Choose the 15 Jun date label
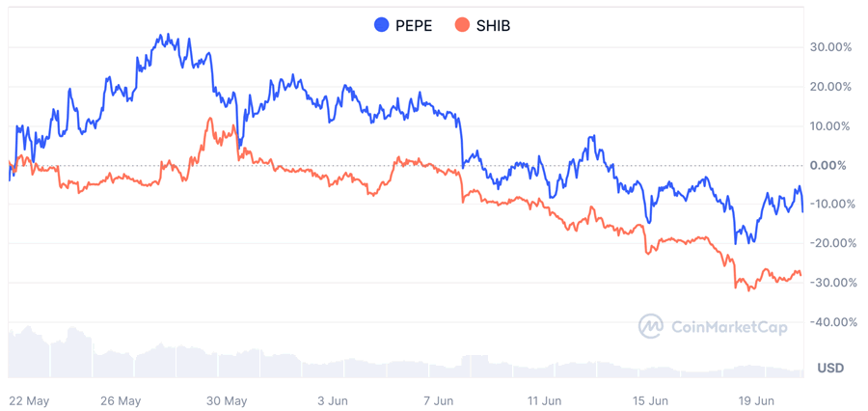 (650, 400)
